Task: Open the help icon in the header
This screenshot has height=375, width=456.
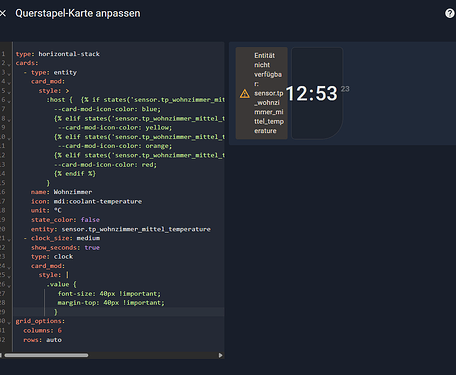Action: click(x=450, y=13)
